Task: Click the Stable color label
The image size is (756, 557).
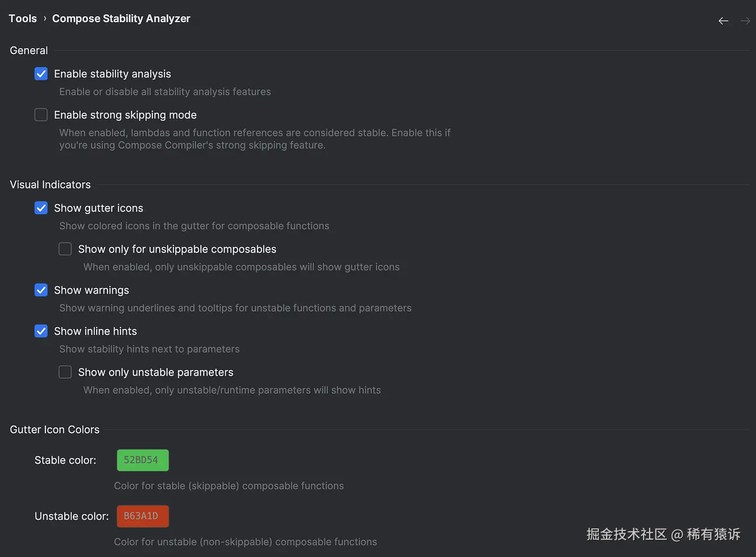Action: point(65,460)
